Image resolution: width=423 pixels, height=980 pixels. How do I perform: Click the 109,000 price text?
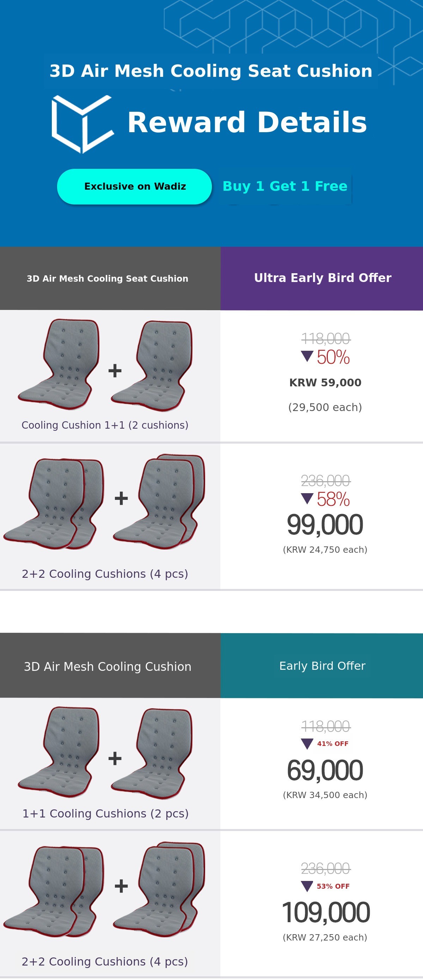326,912
